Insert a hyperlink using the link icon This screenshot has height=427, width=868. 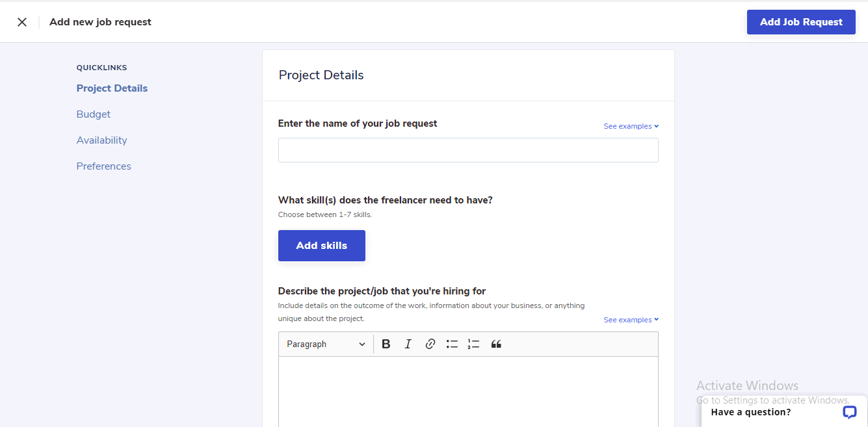pyautogui.click(x=430, y=344)
